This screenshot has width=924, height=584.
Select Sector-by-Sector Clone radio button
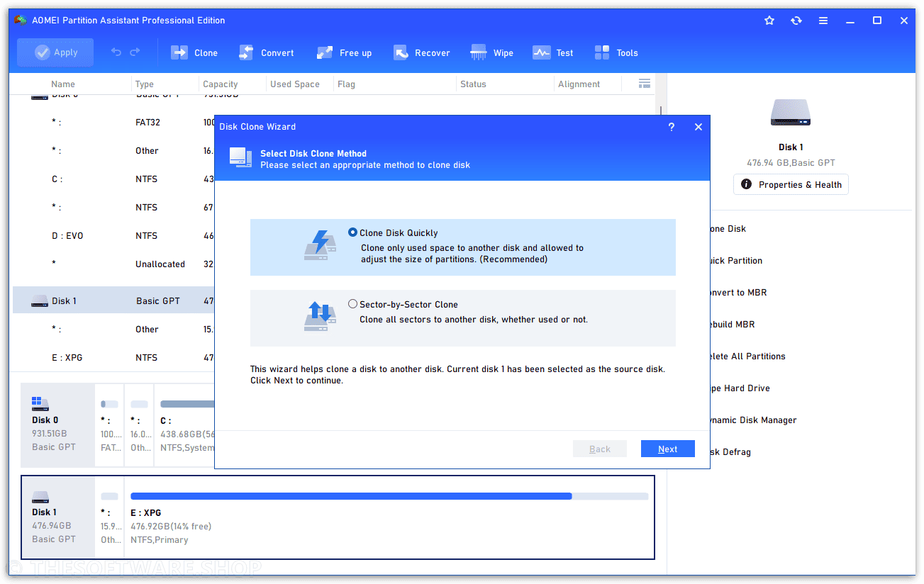click(x=353, y=304)
